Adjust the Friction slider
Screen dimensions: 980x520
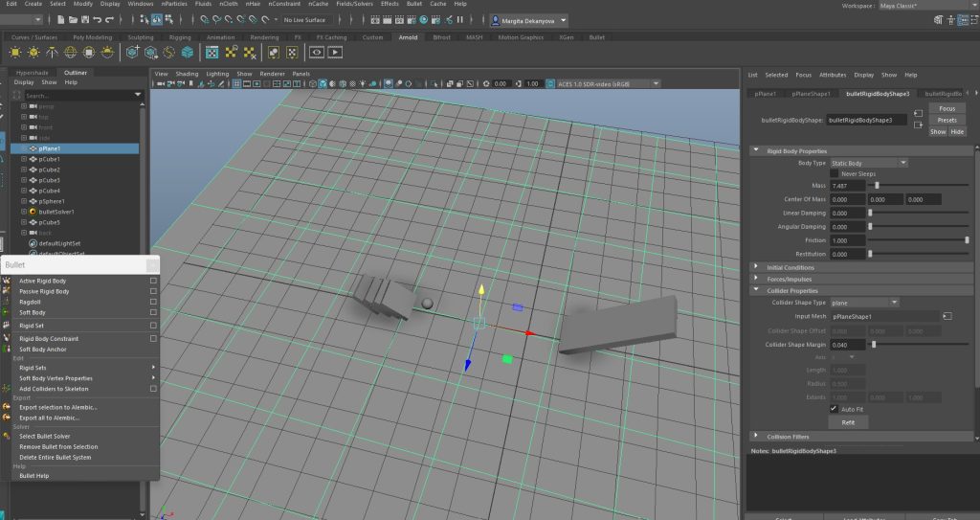pos(967,240)
